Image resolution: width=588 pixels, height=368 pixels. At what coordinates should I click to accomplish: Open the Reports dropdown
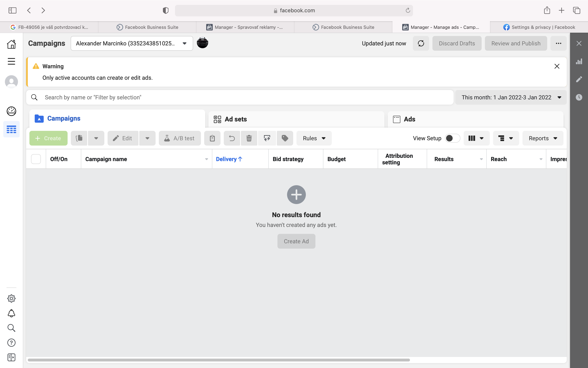click(543, 138)
